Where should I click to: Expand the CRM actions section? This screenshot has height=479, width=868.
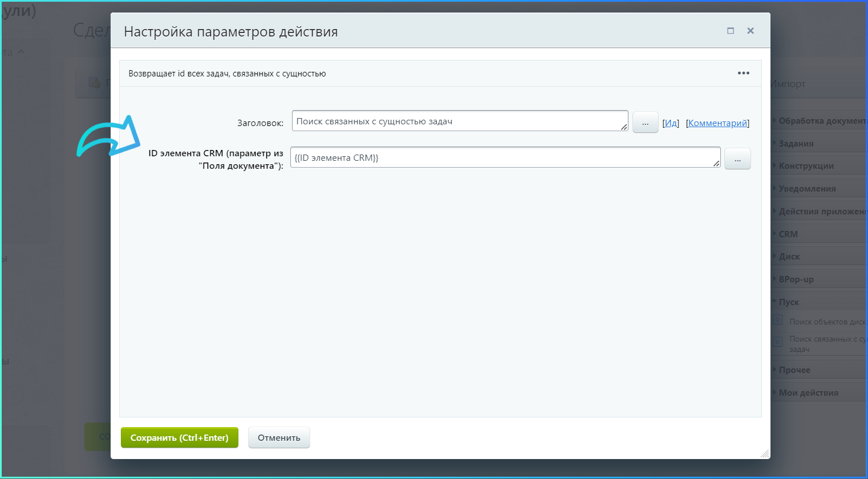pyautogui.click(x=788, y=234)
